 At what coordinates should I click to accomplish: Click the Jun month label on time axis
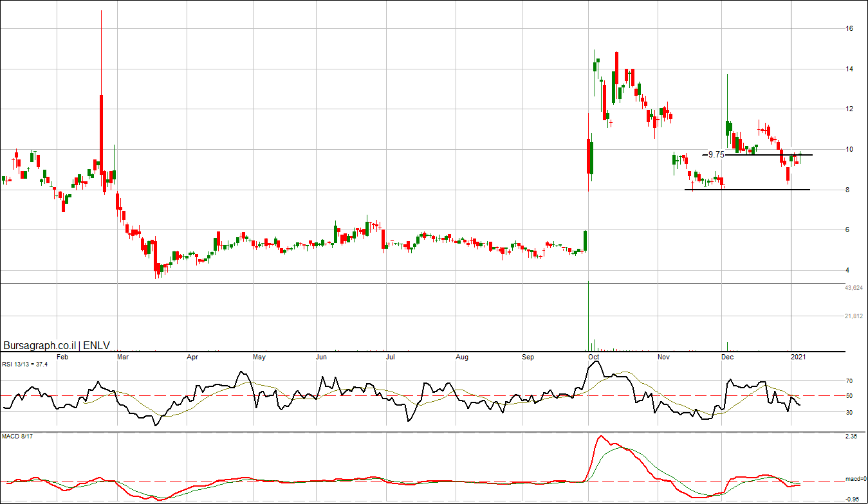click(x=322, y=355)
